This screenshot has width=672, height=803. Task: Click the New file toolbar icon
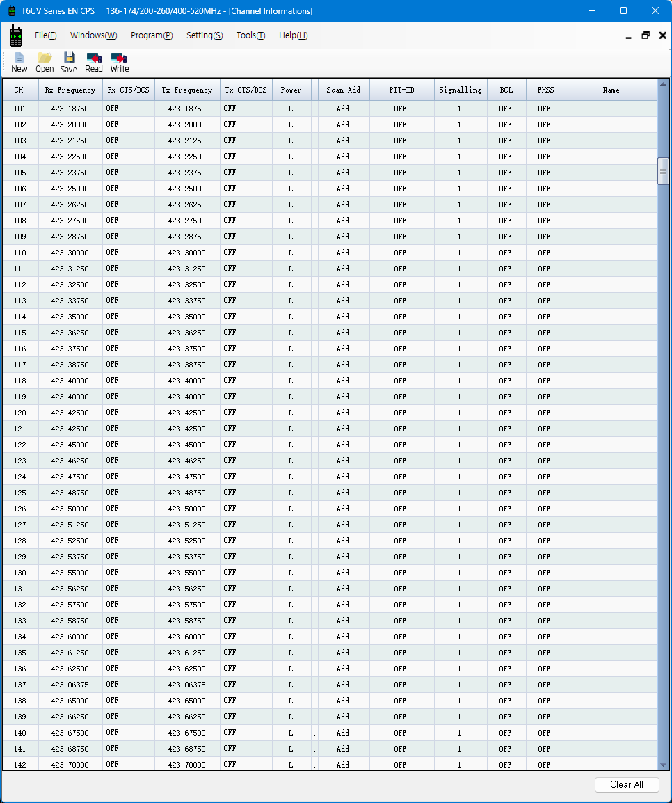[19, 62]
